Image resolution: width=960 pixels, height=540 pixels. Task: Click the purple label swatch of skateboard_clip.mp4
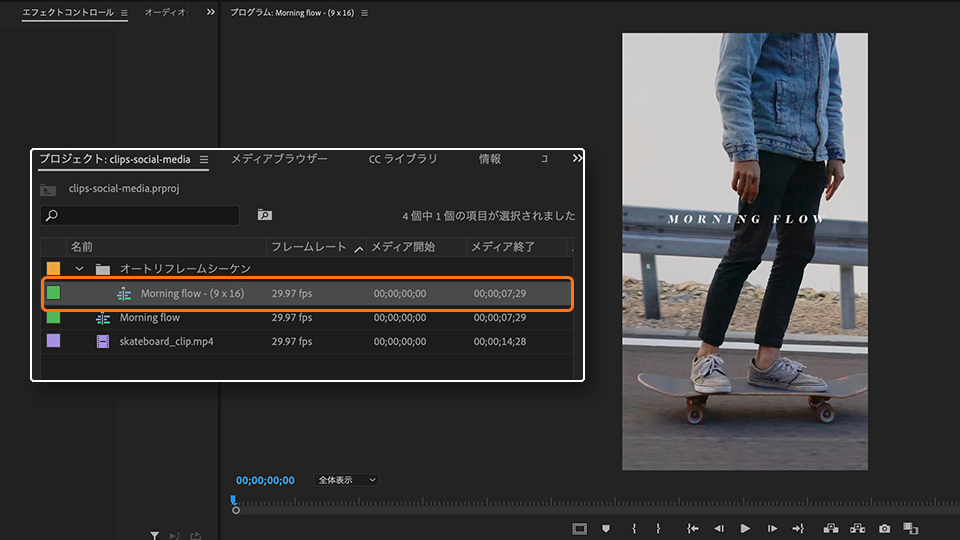pos(53,341)
